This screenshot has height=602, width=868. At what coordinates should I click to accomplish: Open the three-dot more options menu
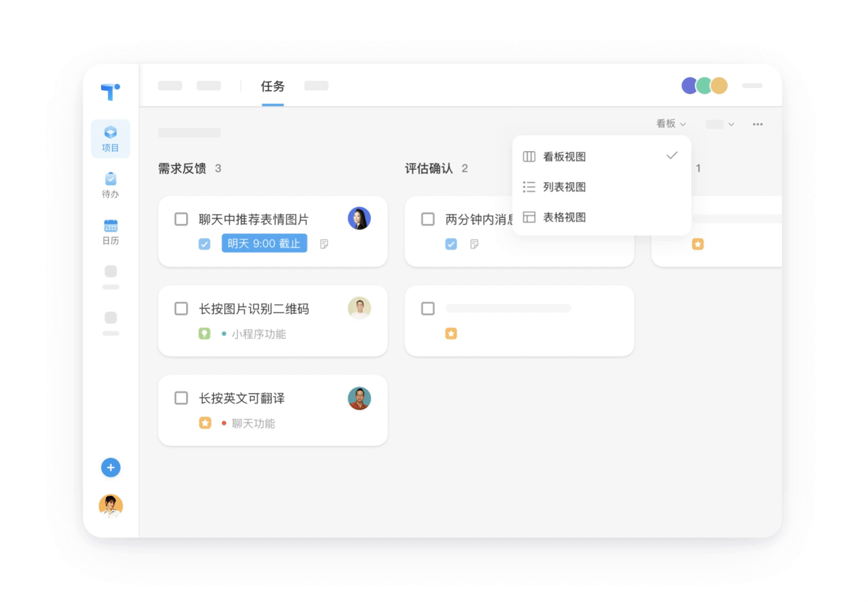tap(757, 125)
